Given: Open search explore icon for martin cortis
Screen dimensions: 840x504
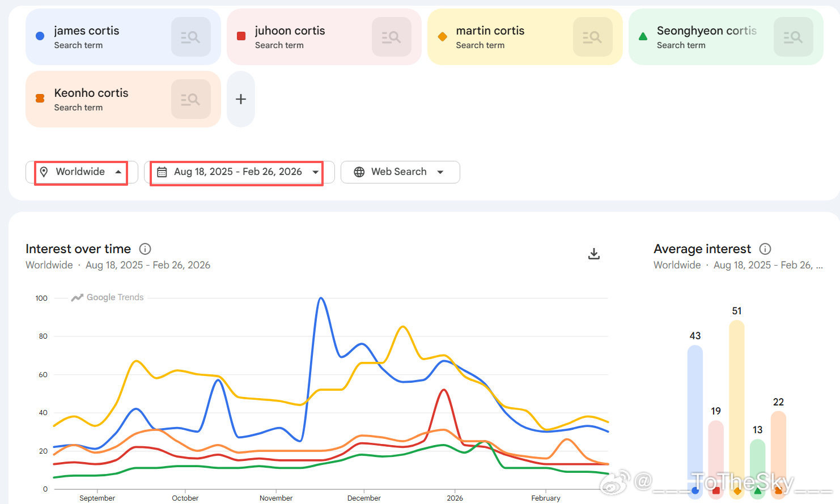Looking at the screenshot, I should coord(592,37).
